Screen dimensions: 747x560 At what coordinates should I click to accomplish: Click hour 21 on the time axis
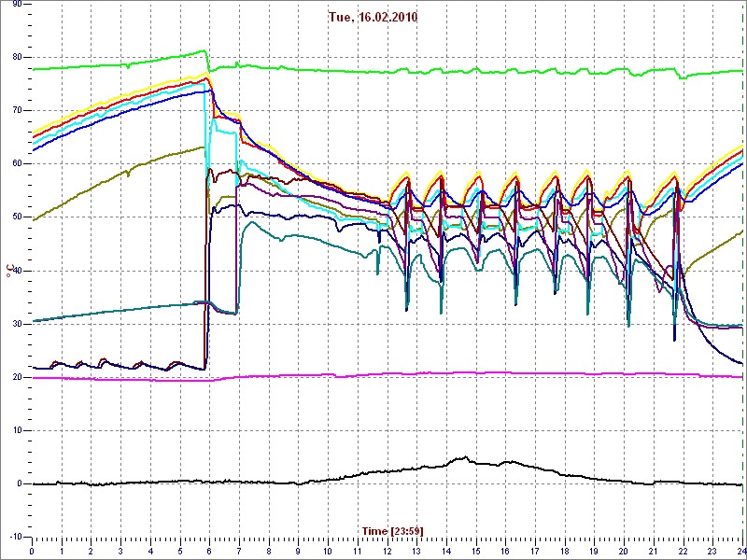coord(654,551)
